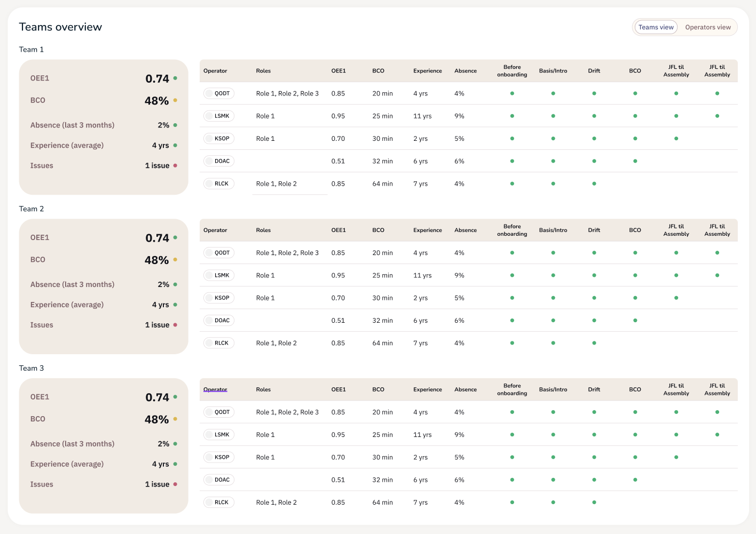Image resolution: width=756 pixels, height=534 pixels.
Task: Open the KSOP operator chip in Team 3
Action: (219, 457)
